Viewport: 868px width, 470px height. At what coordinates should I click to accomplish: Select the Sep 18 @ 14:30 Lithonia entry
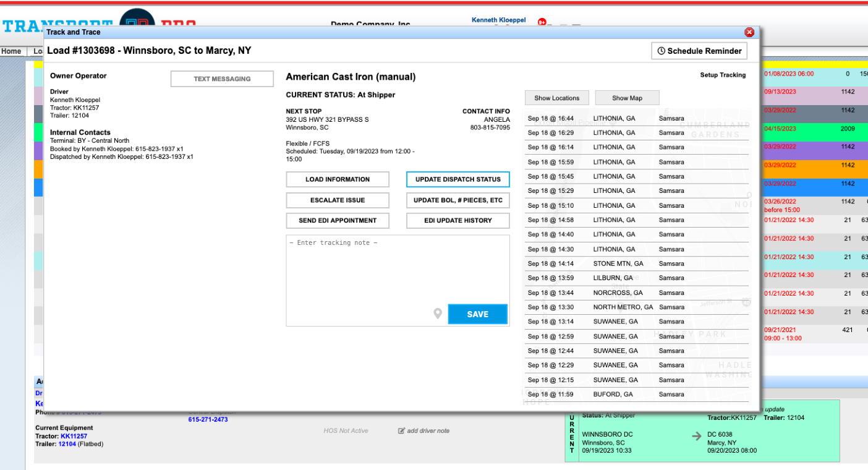click(x=637, y=249)
